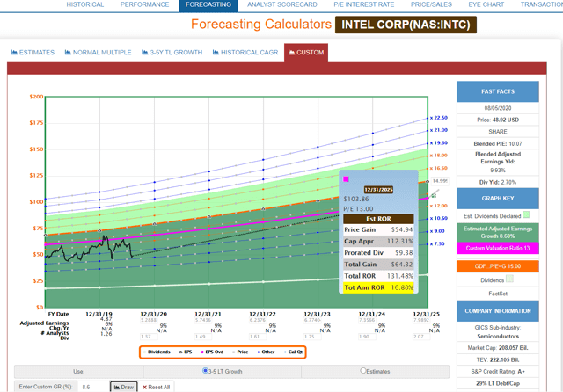Open the Historical menu tab

click(85, 4)
